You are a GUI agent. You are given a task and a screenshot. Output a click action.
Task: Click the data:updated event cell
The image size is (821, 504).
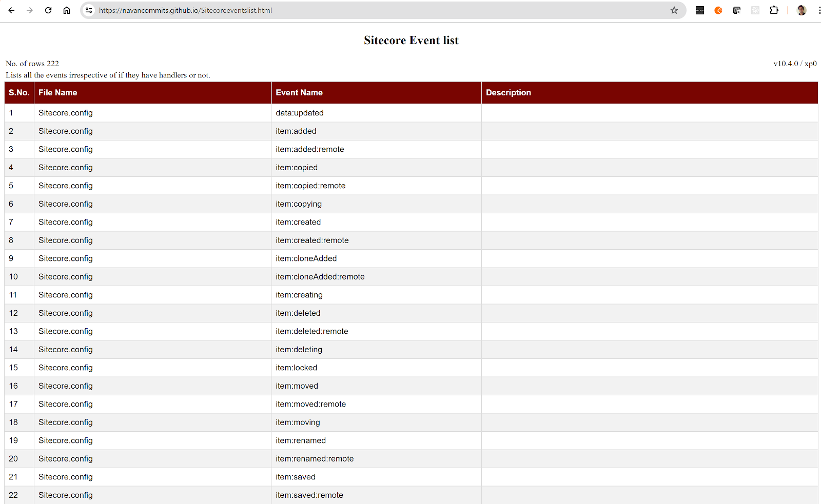pyautogui.click(x=377, y=113)
